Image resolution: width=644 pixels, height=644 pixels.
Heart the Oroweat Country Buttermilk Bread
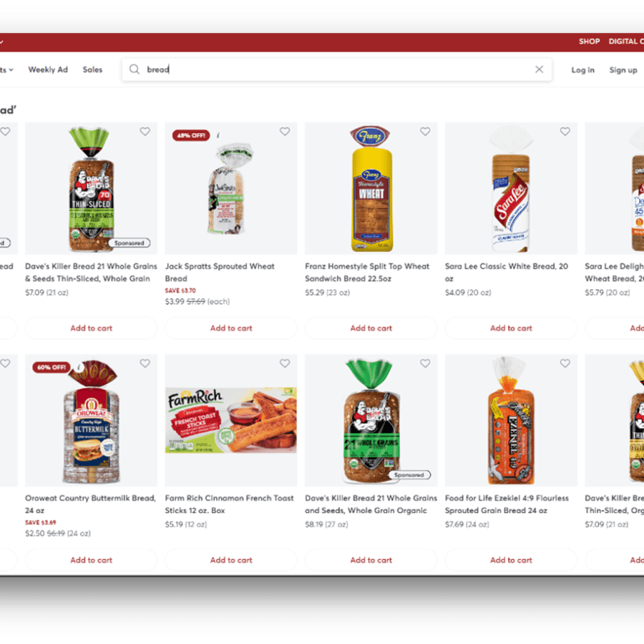(x=145, y=364)
